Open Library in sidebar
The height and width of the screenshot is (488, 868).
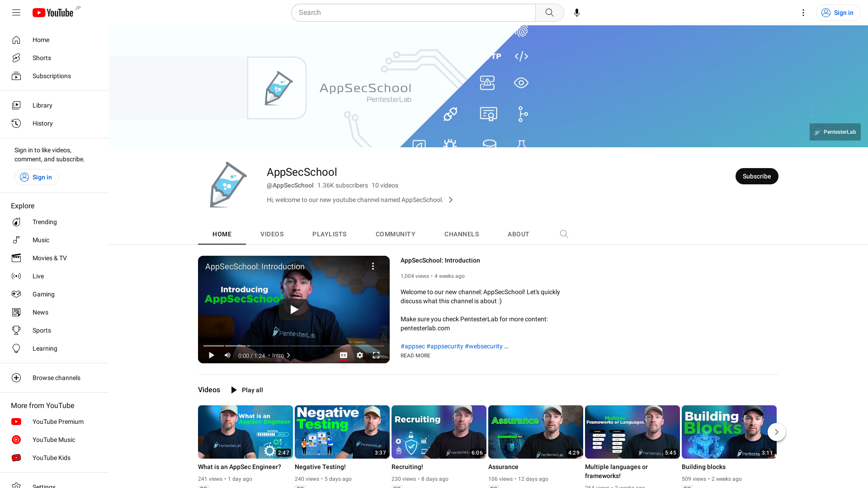pyautogui.click(x=54, y=105)
